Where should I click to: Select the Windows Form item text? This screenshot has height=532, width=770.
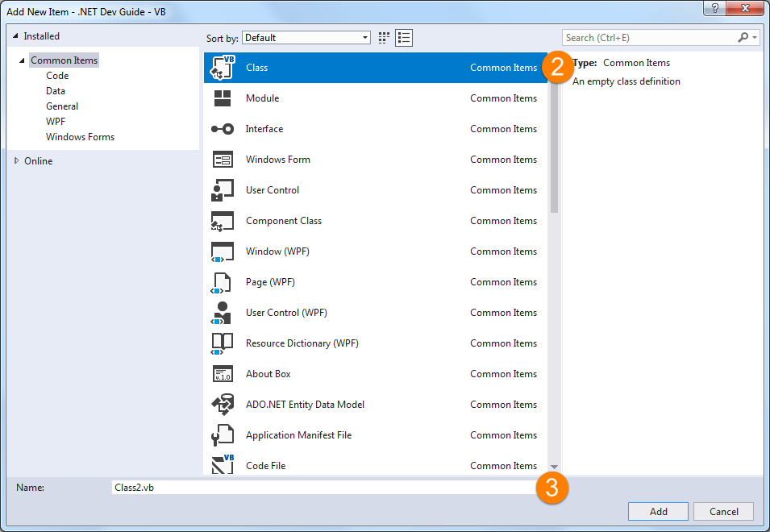pos(278,160)
